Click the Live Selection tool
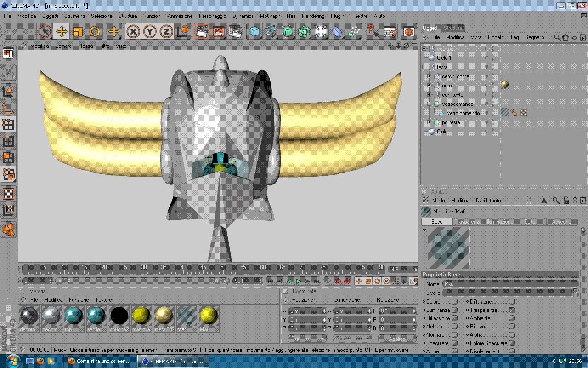This screenshot has height=368, width=588. point(45,31)
